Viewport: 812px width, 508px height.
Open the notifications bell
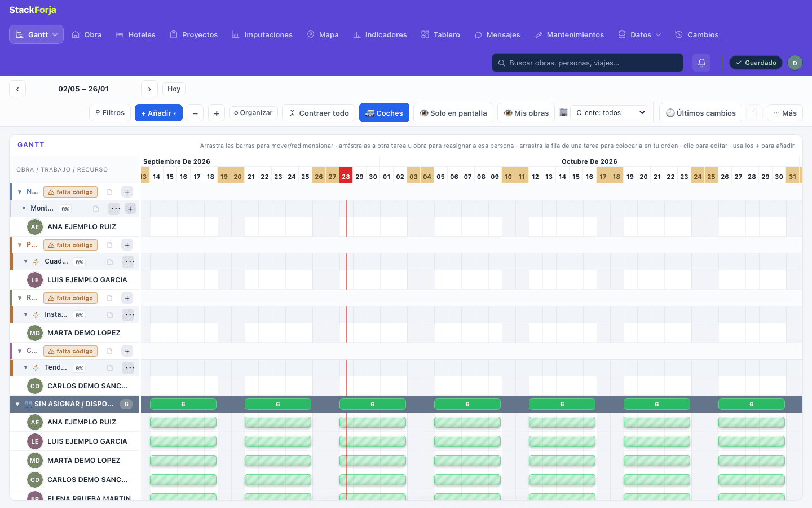pos(701,63)
